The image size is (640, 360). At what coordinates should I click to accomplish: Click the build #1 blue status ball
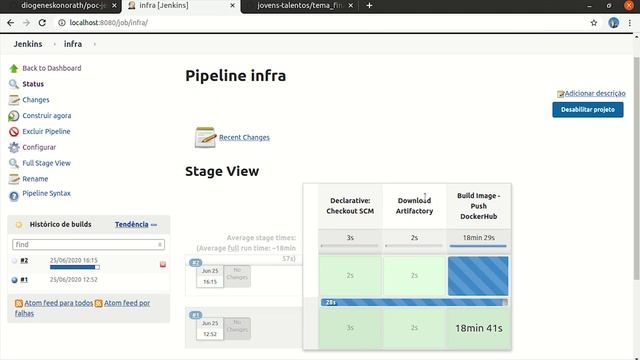(14, 280)
